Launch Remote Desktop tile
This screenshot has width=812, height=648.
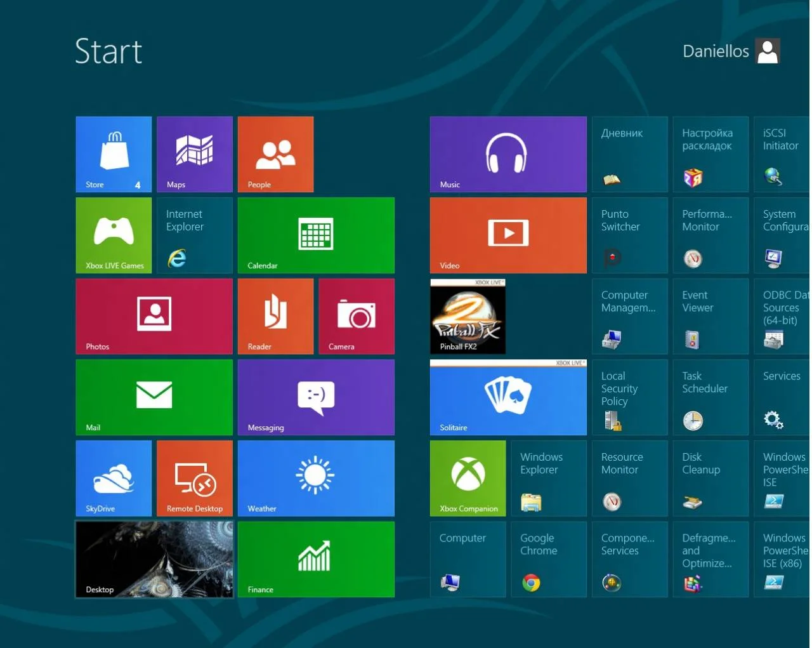195,479
